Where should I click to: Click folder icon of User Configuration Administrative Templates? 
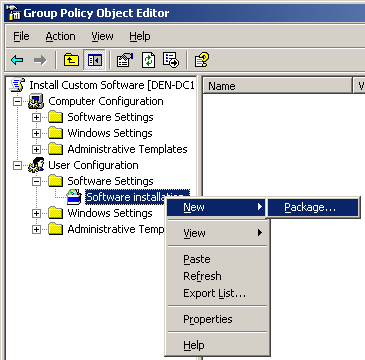pos(55,229)
